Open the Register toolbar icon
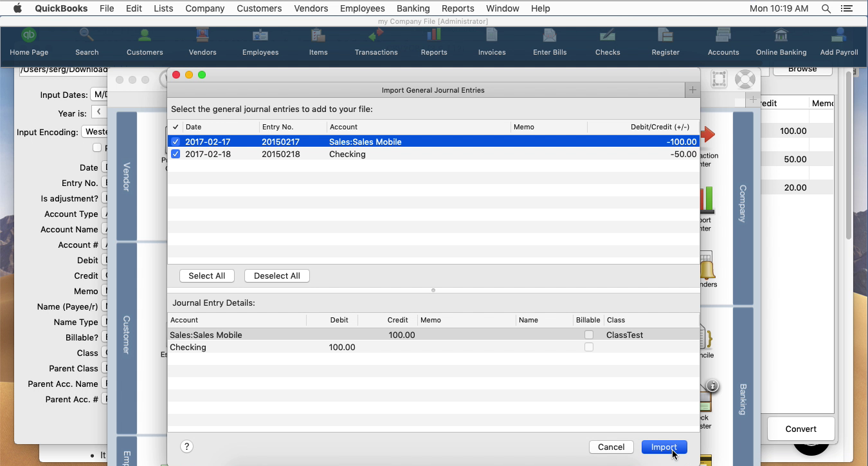Viewport: 868px width, 466px height. click(x=665, y=42)
